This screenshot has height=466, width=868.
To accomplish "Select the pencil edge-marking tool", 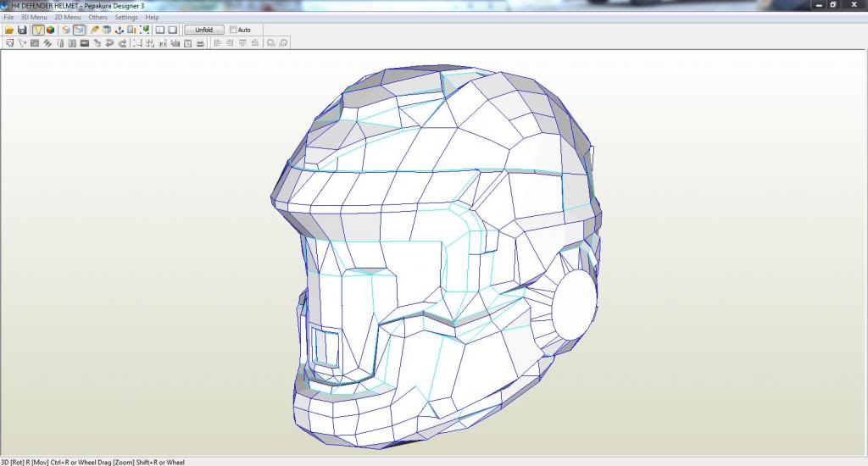I will click(94, 30).
